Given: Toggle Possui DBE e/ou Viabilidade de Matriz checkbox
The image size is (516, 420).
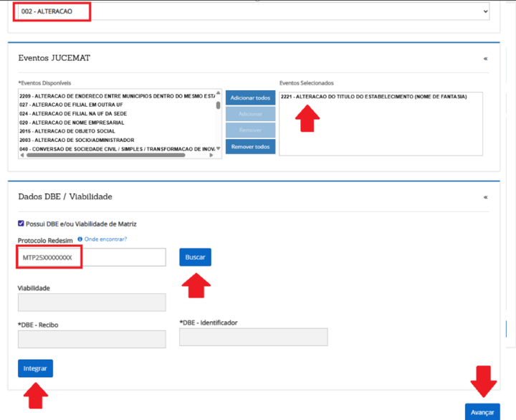Looking at the screenshot, I should 21,224.
